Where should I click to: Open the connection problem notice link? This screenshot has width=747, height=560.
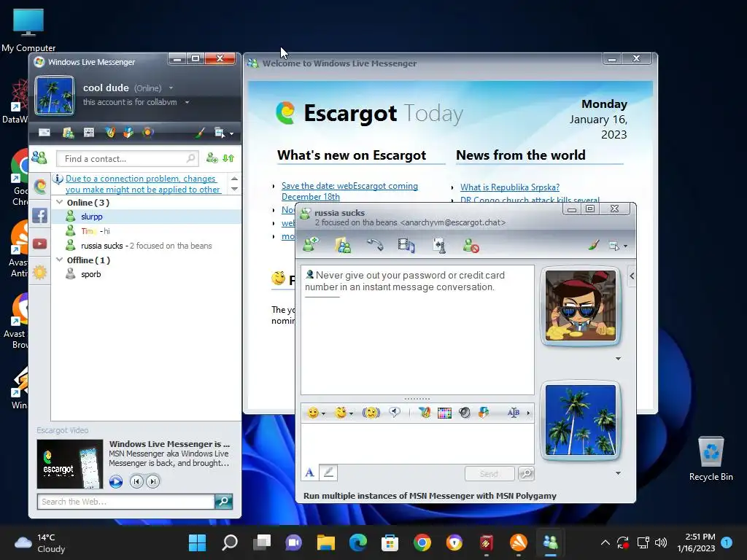pyautogui.click(x=142, y=184)
